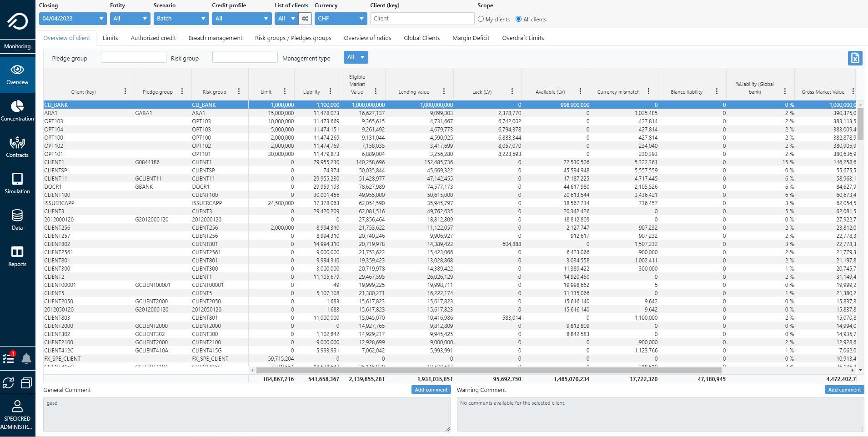Focus the Client (key) search field
This screenshot has width=868, height=437.
click(x=422, y=19)
